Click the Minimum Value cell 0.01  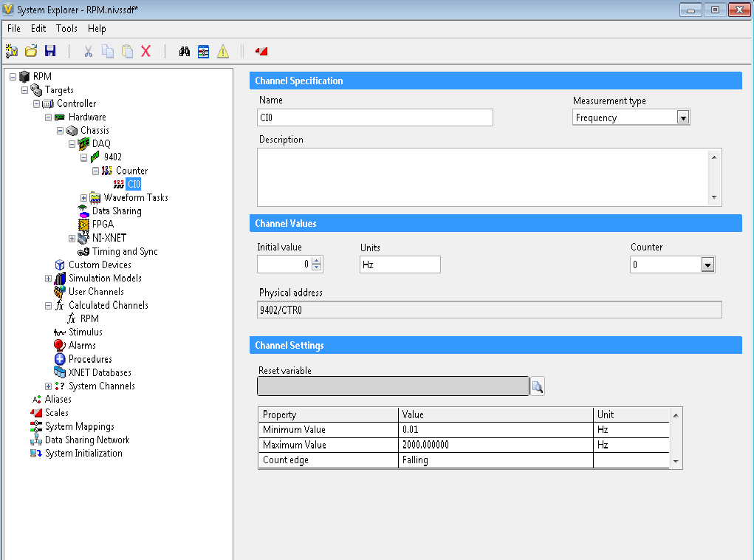[496, 430]
